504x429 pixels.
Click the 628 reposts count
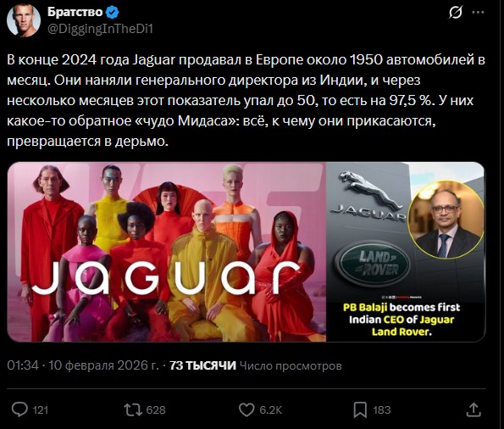(156, 410)
